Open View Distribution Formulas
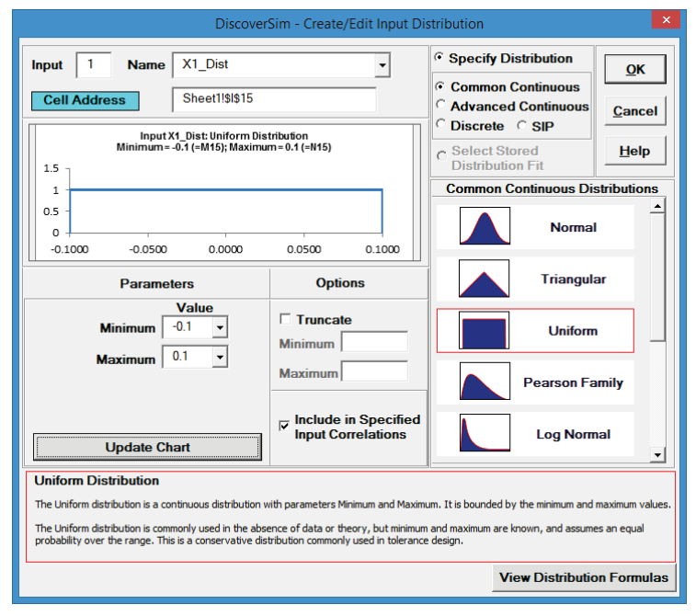This screenshot has width=696, height=616. (x=584, y=578)
